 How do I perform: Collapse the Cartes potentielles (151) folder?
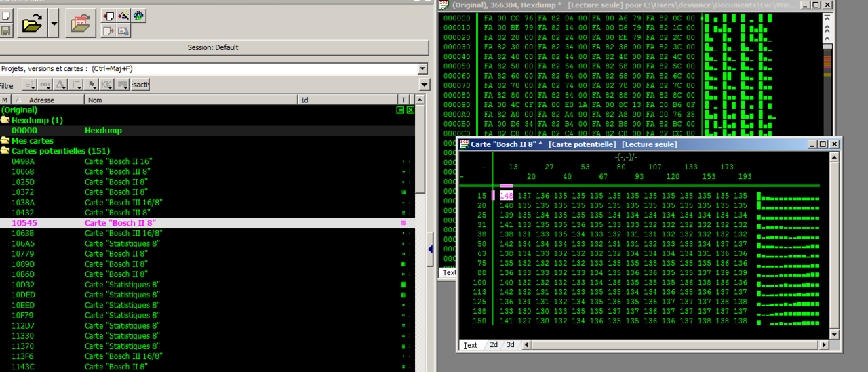pyautogui.click(x=5, y=151)
